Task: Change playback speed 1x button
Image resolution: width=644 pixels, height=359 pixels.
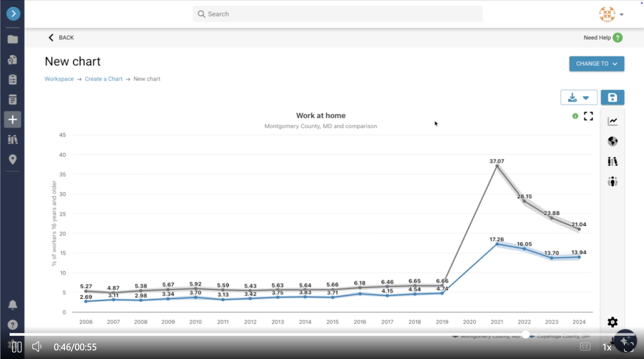Action: (x=607, y=347)
